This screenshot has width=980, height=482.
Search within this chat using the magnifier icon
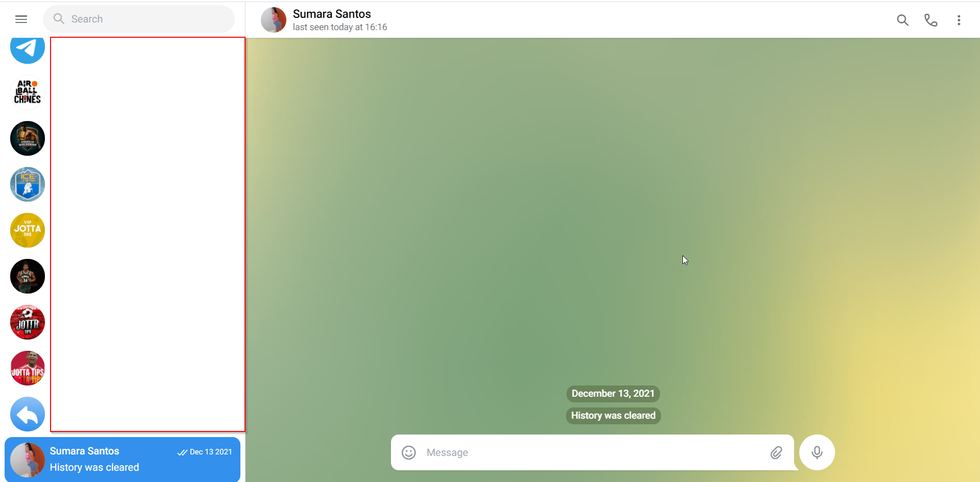tap(902, 20)
